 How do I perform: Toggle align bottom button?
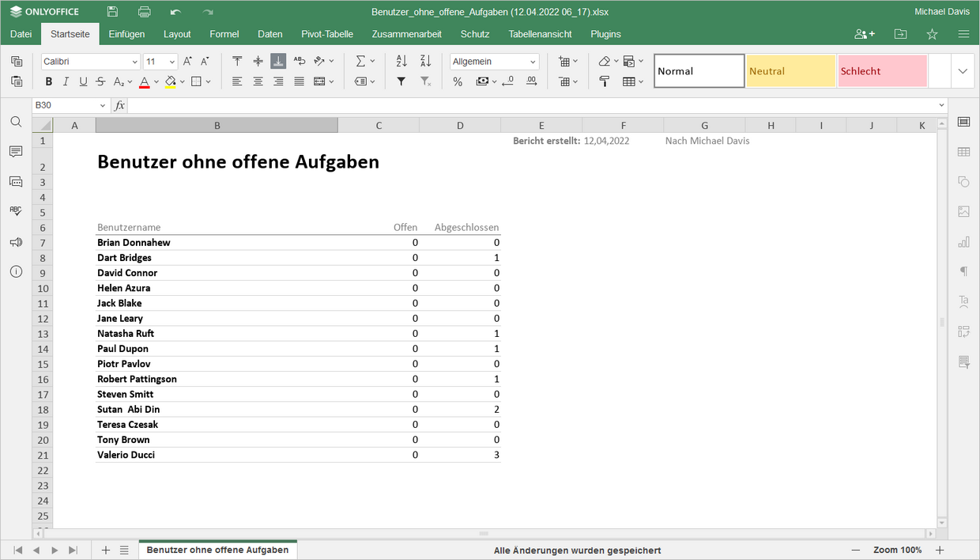tap(278, 61)
